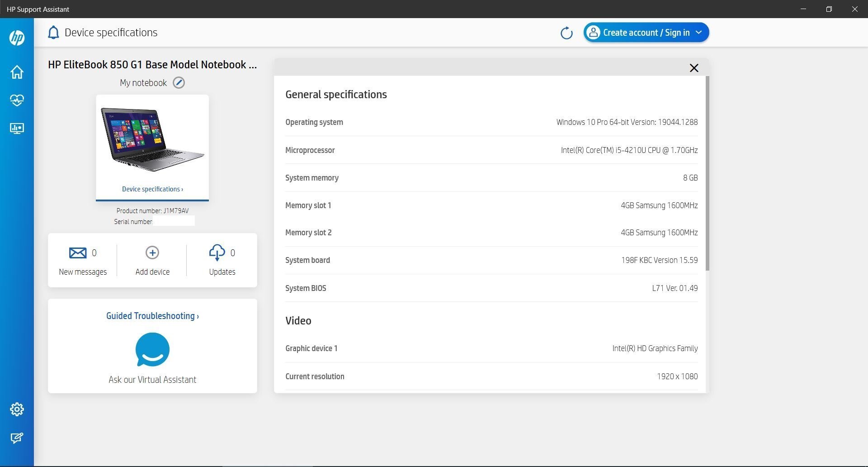Open New messages envelope
The width and height of the screenshot is (868, 467).
point(78,253)
